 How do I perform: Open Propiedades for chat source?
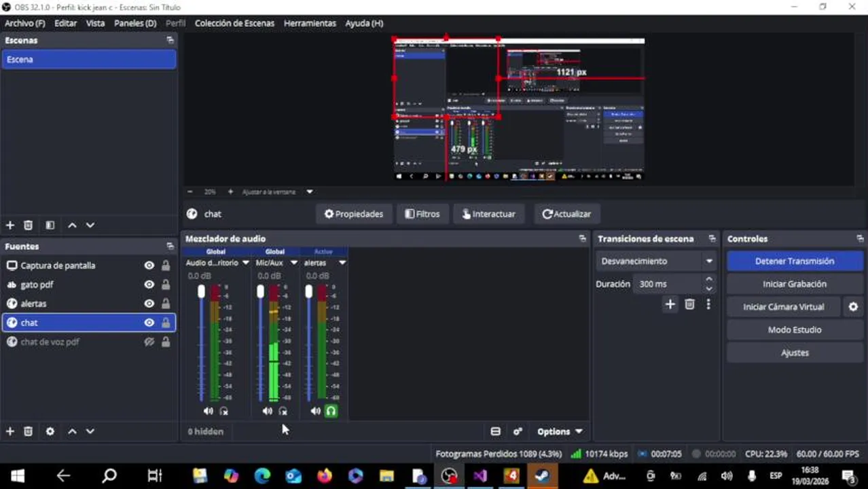(x=353, y=214)
